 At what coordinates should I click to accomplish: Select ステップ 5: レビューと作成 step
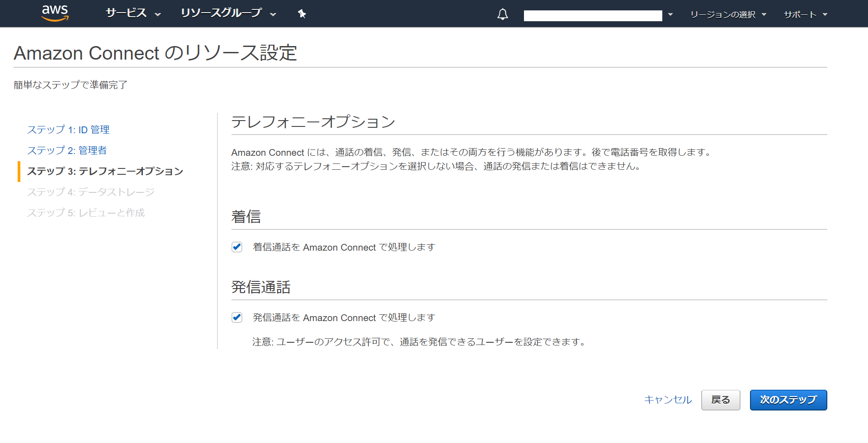click(86, 213)
